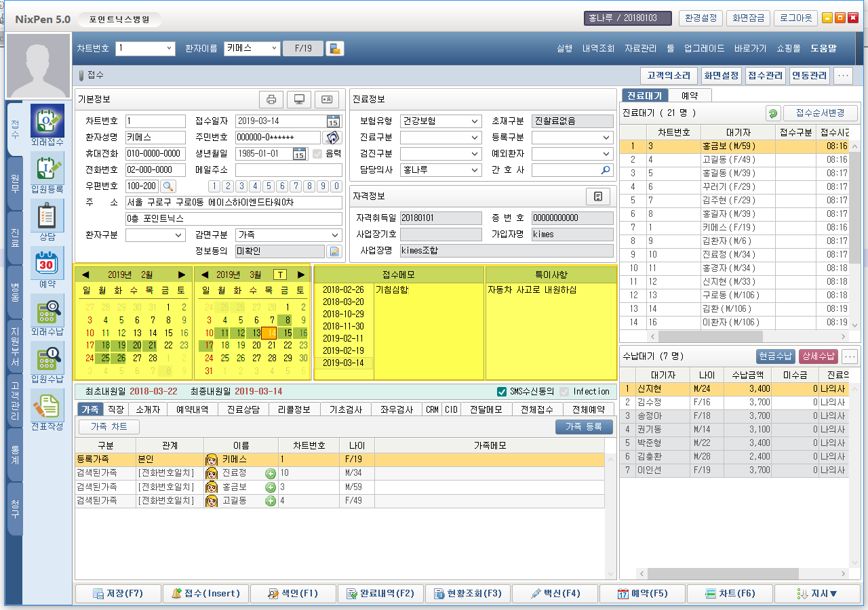Toggle the 음력 checkbox
The height and width of the screenshot is (610, 868).
pos(317,154)
